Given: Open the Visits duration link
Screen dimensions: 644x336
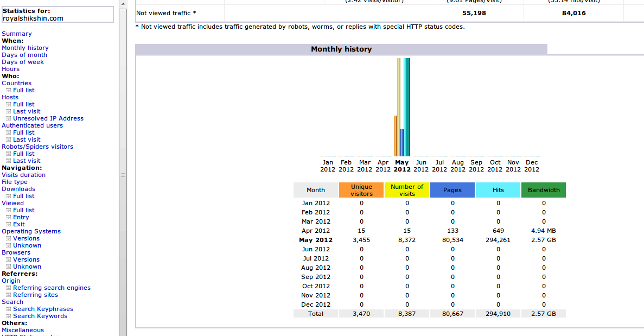Looking at the screenshot, I should point(23,175).
